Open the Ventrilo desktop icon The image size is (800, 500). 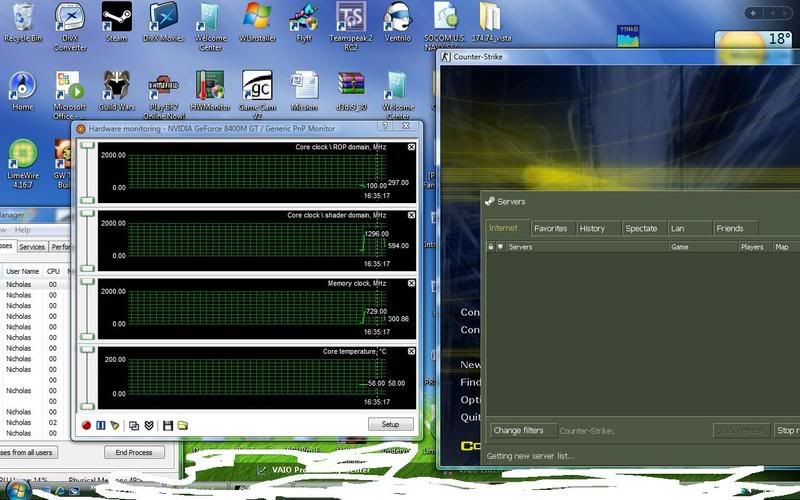pyautogui.click(x=397, y=22)
